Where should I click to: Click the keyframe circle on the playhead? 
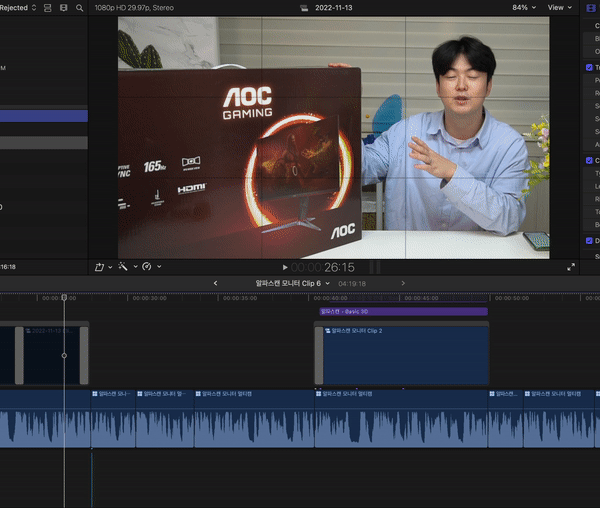tap(64, 356)
